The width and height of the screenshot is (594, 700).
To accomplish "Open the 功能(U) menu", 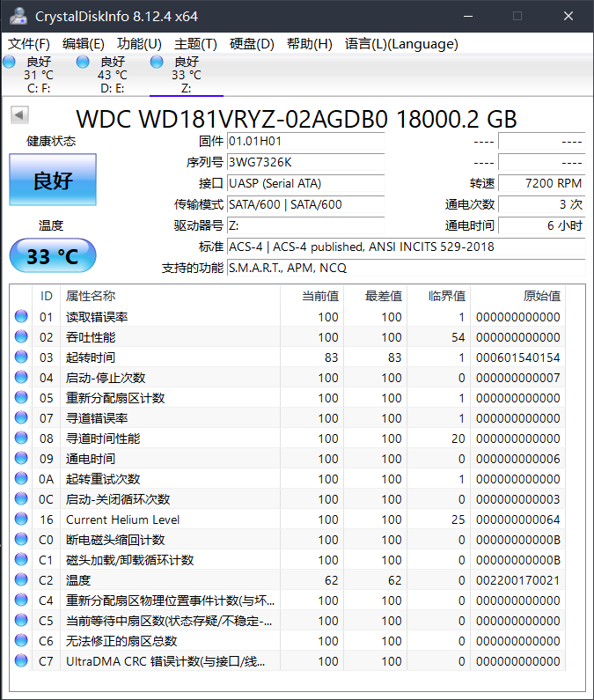I will pos(139,44).
